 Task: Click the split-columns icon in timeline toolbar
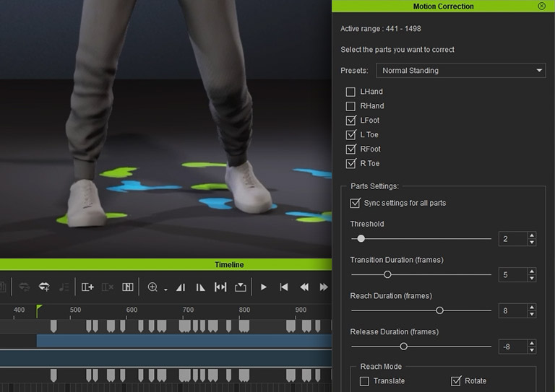pos(128,287)
